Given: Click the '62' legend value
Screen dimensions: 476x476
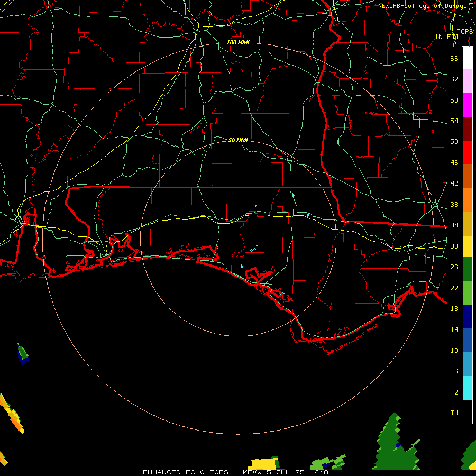Looking at the screenshot, I should 454,79.
